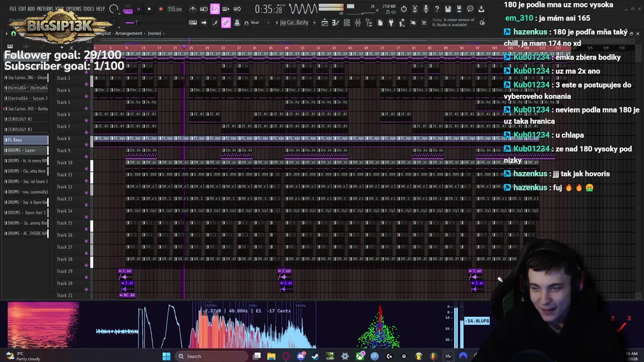644x362 pixels.
Task: Open the Beat snap dropdown
Action: 261,23
